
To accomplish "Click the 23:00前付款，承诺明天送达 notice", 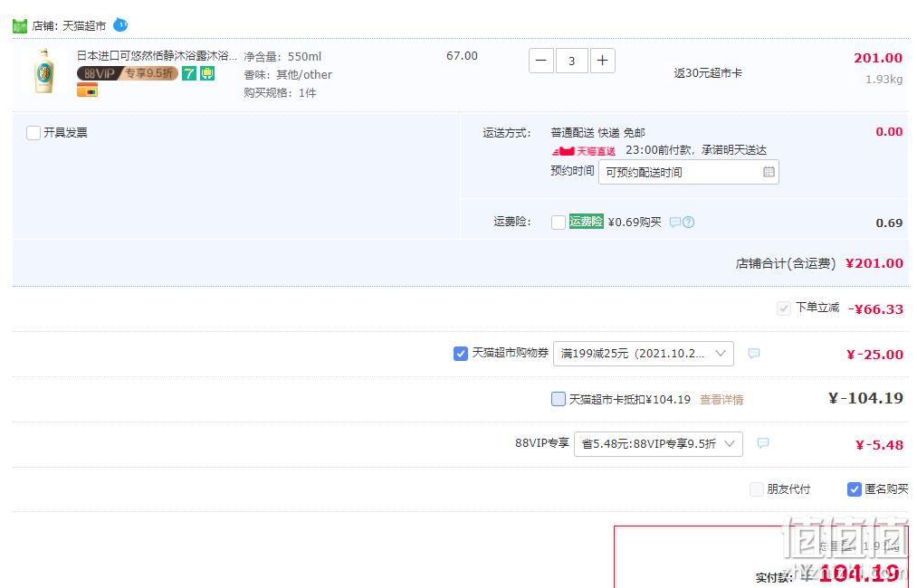I will 696,150.
